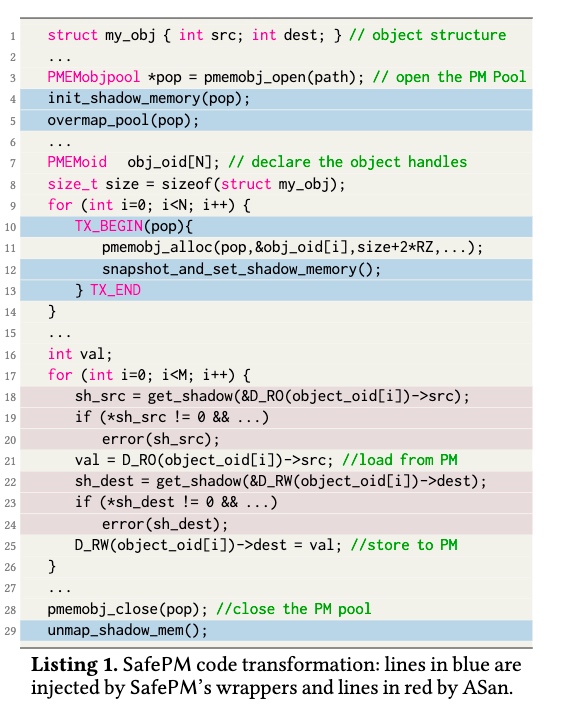Select snapshot_and_set_shadow_memory() line
The width and height of the screenshot is (570, 708).
tap(276, 269)
